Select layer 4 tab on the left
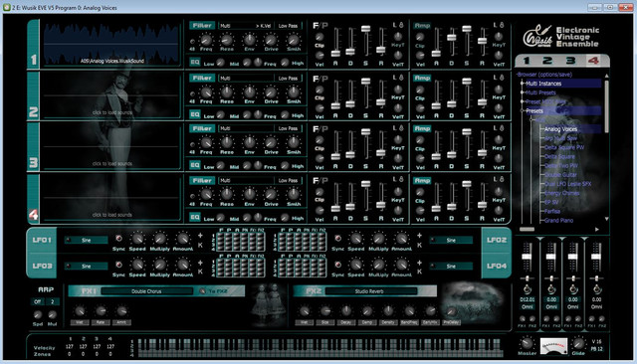The width and height of the screenshot is (637, 364). pos(33,199)
